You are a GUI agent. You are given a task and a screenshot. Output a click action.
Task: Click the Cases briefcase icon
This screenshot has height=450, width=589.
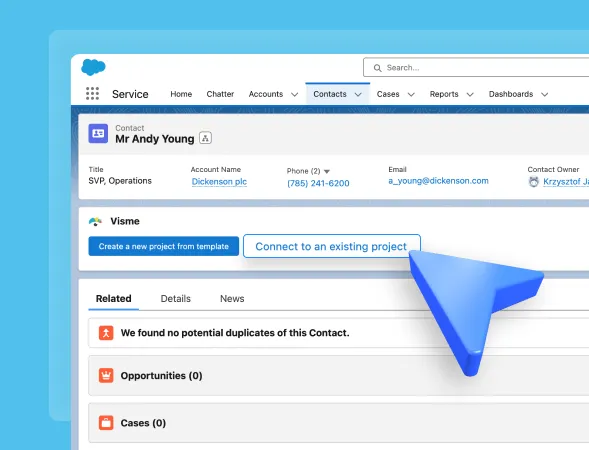tap(106, 423)
